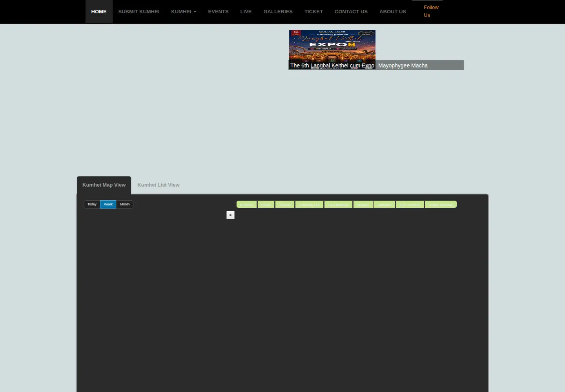Open the LIVE section

(246, 12)
